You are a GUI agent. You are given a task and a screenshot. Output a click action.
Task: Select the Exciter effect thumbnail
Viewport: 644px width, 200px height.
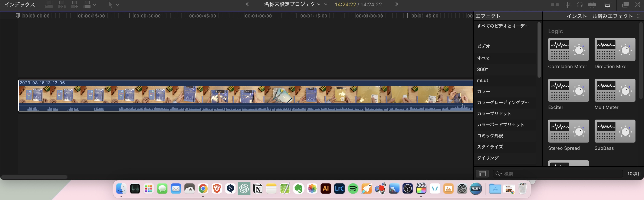tap(568, 90)
